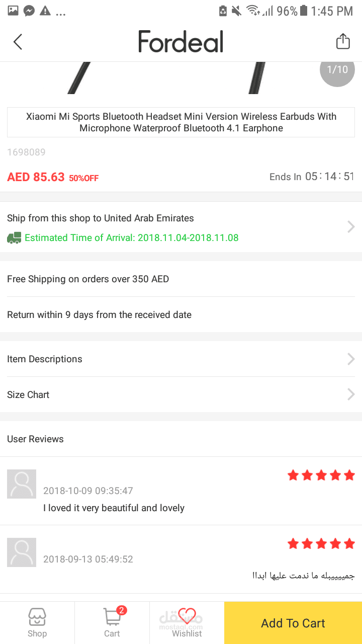This screenshot has width=362, height=644.
Task: Expand Item Descriptions row
Action: pos(351,359)
